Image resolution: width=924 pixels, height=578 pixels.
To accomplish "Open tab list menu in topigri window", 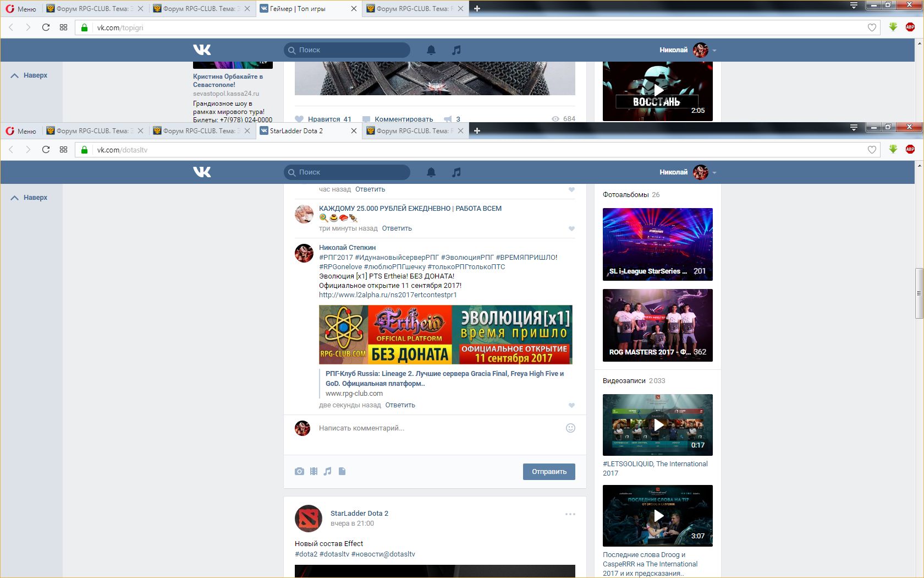I will click(x=854, y=5).
